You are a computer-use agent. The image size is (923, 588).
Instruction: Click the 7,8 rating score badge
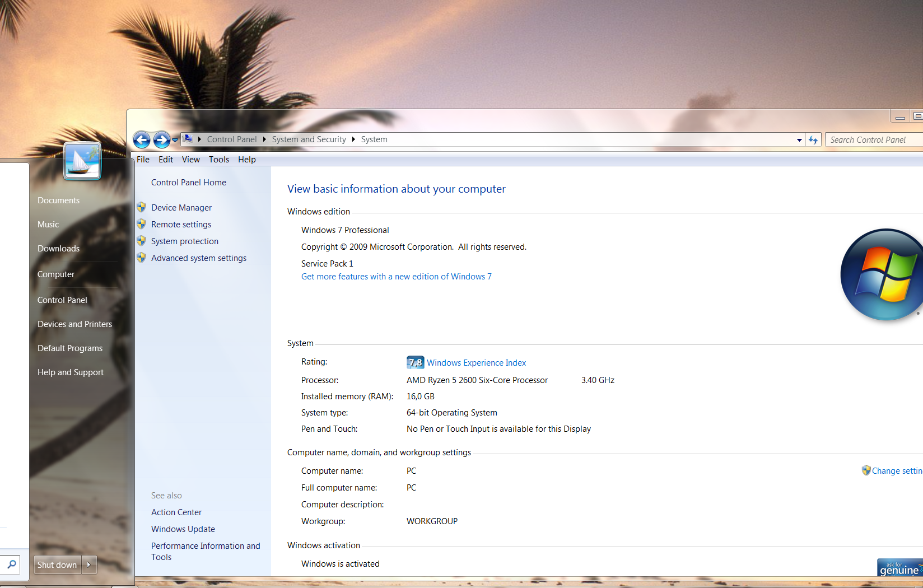tap(415, 362)
